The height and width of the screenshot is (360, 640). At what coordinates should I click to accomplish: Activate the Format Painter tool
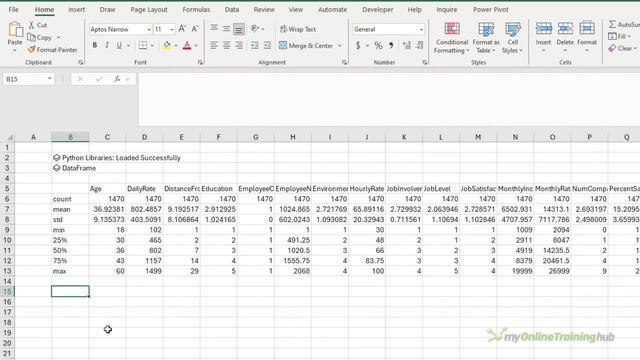53,50
